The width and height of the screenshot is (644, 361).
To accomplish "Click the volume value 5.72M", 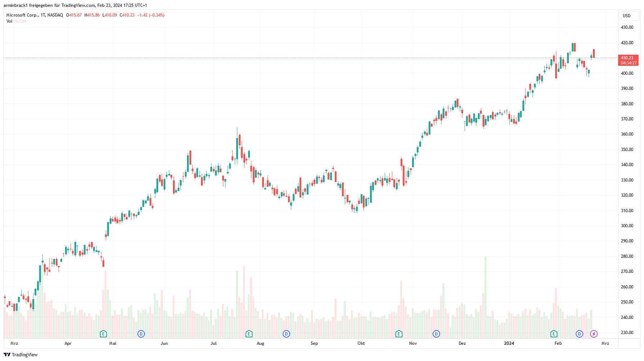I will coord(20,21).
